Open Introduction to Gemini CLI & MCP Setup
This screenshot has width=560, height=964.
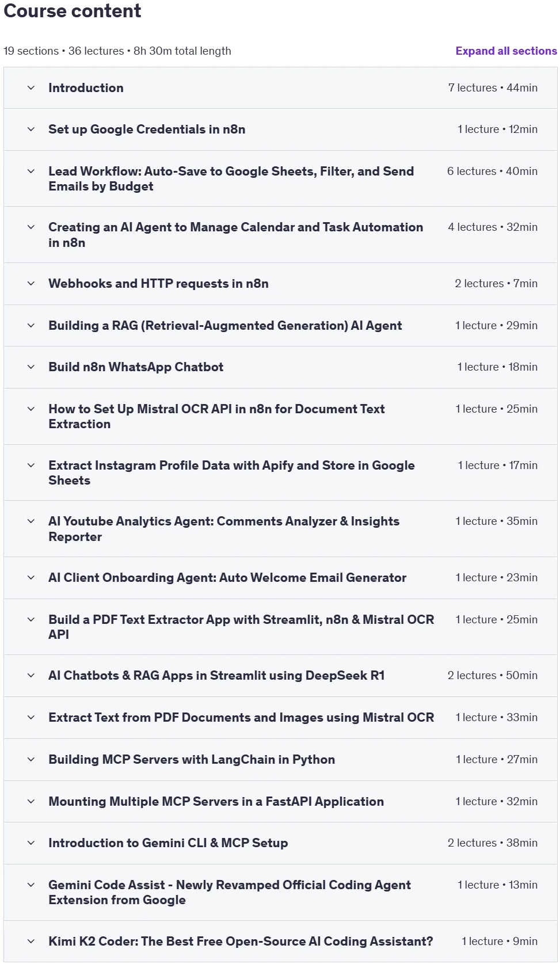pyautogui.click(x=168, y=843)
